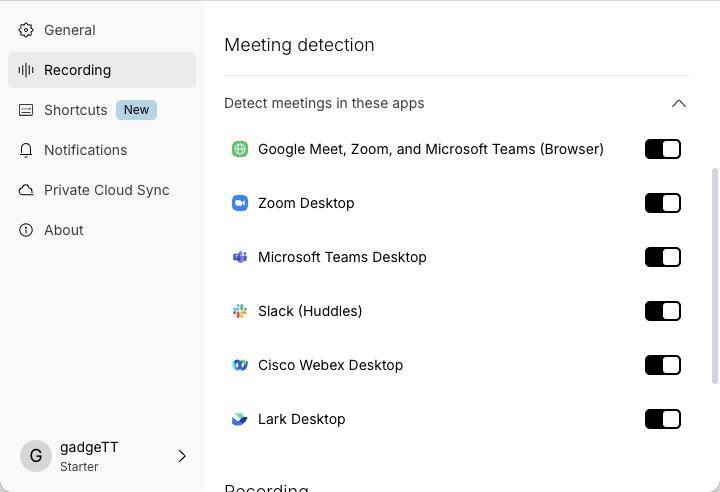The height and width of the screenshot is (492, 720).
Task: Click the Zoom Desktop app icon
Action: click(x=240, y=203)
